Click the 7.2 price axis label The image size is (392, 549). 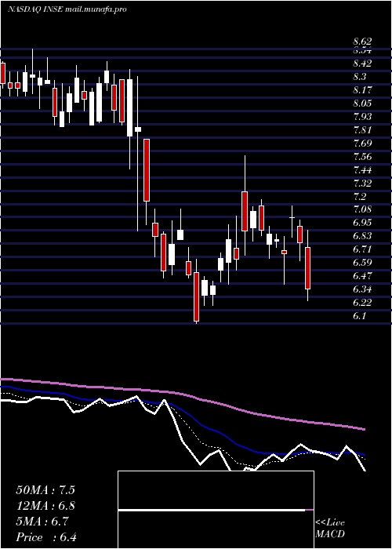(x=360, y=196)
